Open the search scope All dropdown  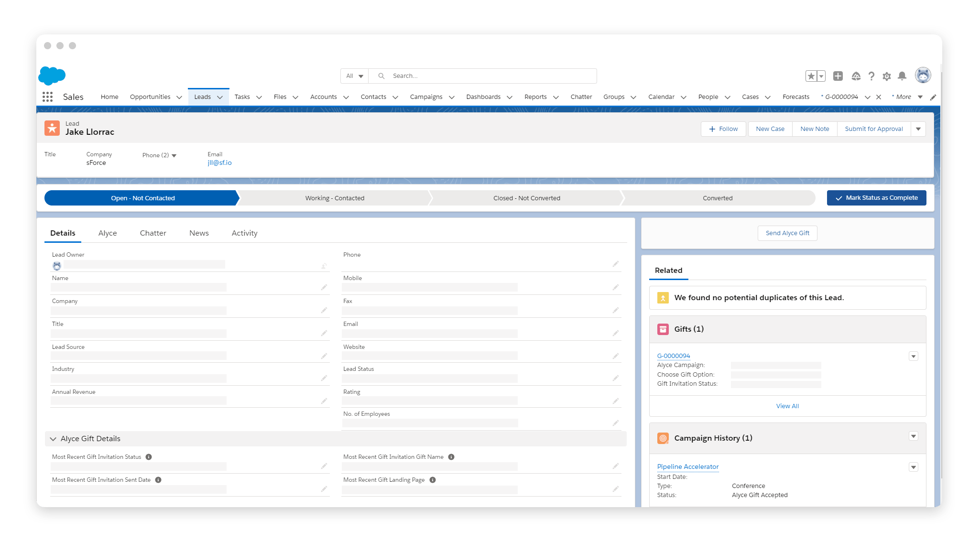355,76
